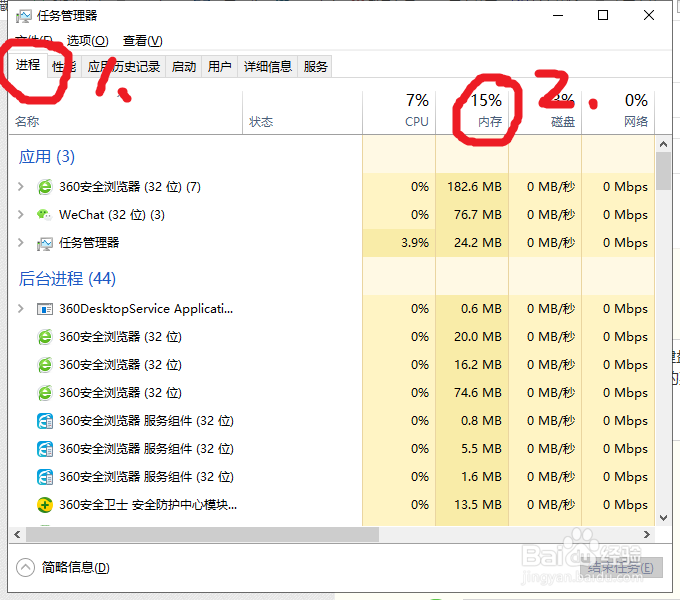The image size is (680, 600).
Task: Click icon of 服务组件 using 1.6 MB
Action: [45, 477]
